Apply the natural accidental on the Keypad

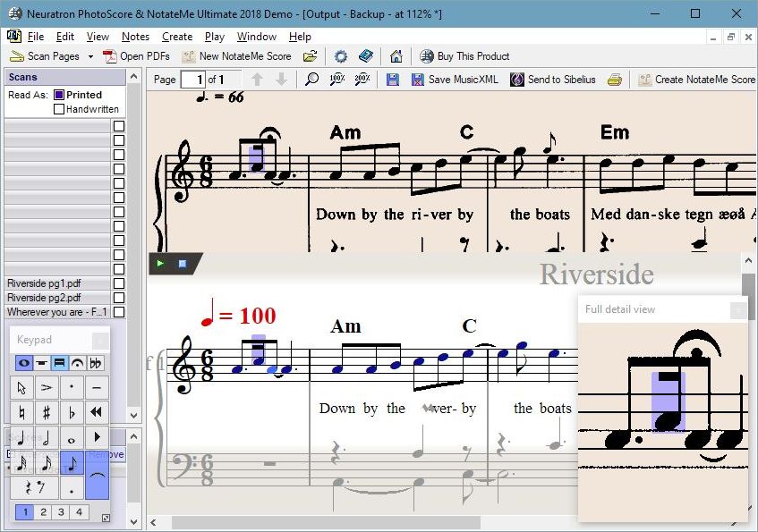pyautogui.click(x=21, y=412)
